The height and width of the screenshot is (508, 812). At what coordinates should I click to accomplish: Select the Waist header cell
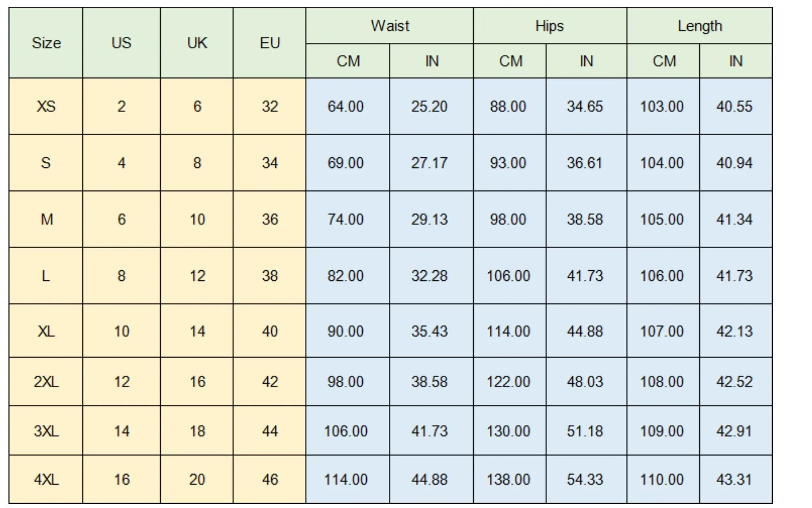390,26
